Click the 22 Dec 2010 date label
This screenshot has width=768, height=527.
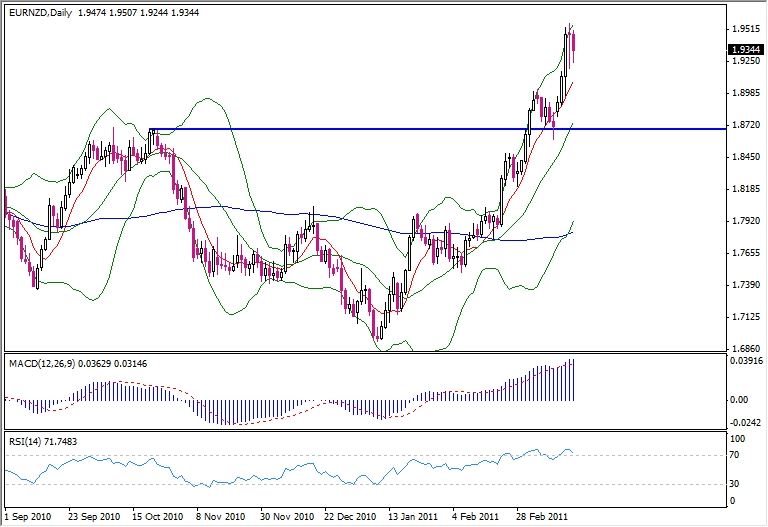pos(350,517)
